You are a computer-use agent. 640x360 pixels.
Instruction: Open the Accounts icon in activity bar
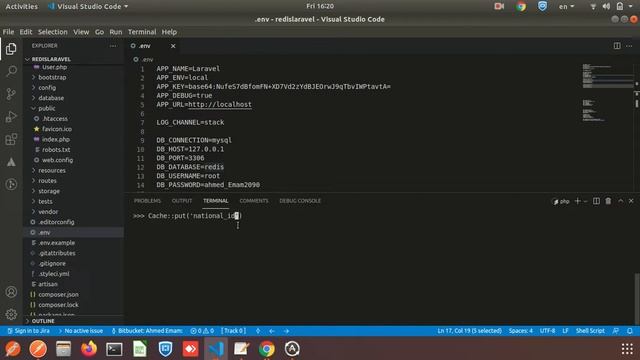tap(11, 292)
